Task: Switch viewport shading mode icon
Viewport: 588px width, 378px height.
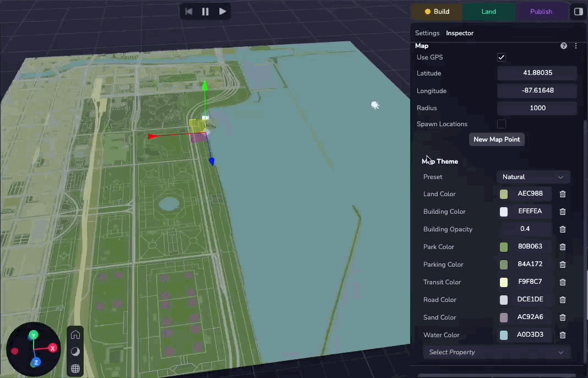Action: tap(75, 352)
